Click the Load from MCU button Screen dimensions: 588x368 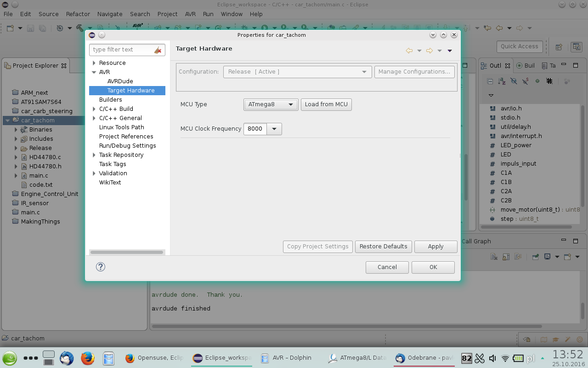click(326, 104)
